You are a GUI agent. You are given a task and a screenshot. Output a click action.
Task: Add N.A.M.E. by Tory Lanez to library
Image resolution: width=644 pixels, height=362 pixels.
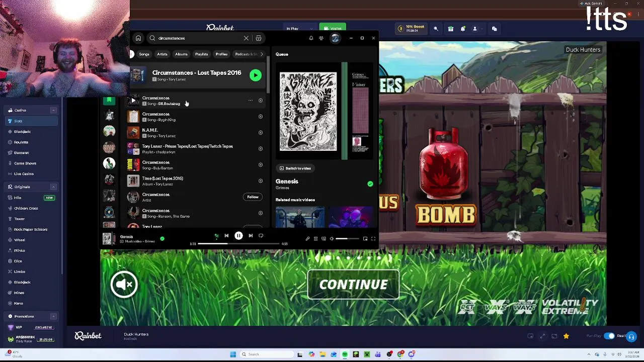[261, 133]
